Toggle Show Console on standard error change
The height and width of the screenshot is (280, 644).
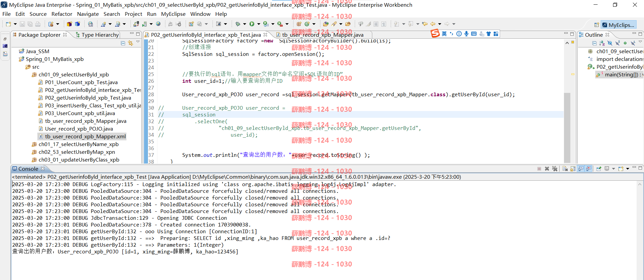tap(589, 169)
